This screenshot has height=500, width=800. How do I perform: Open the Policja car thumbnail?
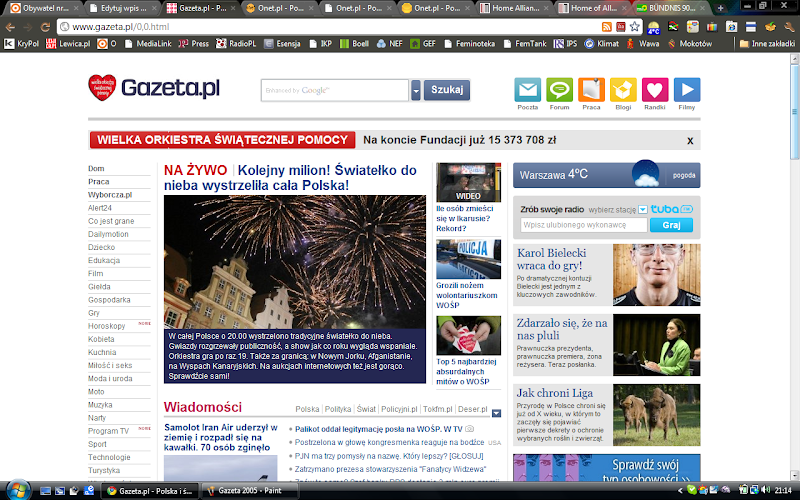coord(468,259)
